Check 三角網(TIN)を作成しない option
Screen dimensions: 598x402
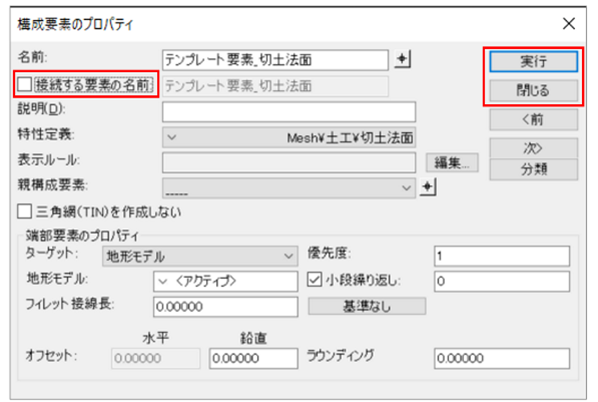tap(24, 212)
